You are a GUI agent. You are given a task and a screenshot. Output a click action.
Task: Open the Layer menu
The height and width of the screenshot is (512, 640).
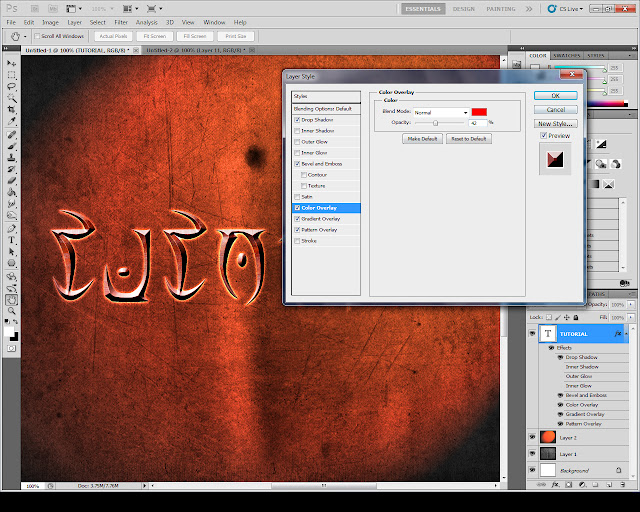75,22
